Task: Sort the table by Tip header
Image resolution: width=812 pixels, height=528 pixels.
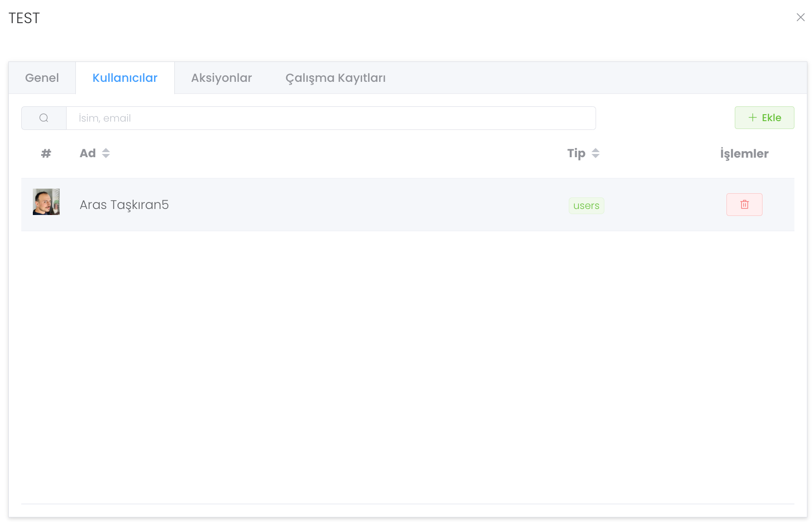Action: tap(576, 153)
